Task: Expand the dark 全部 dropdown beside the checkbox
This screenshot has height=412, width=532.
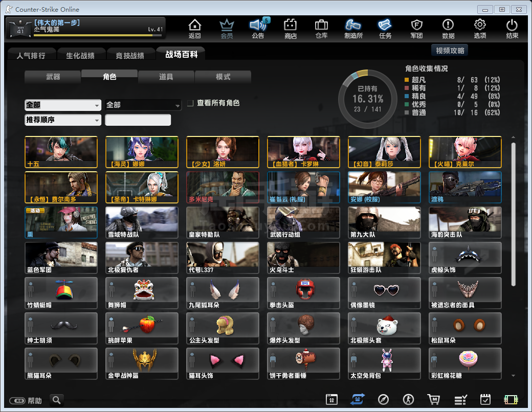Action: click(143, 105)
